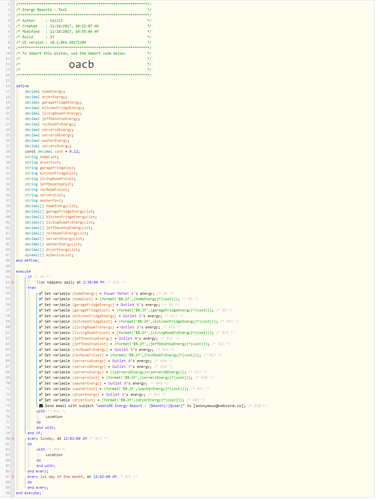
Task: Click 'every 1st day of the month' timer
Action: (72, 477)
